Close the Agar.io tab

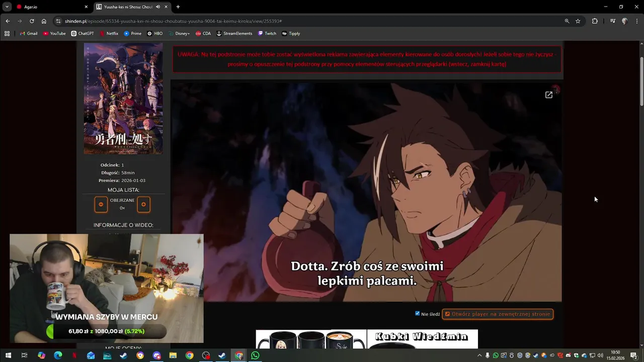[x=86, y=7]
